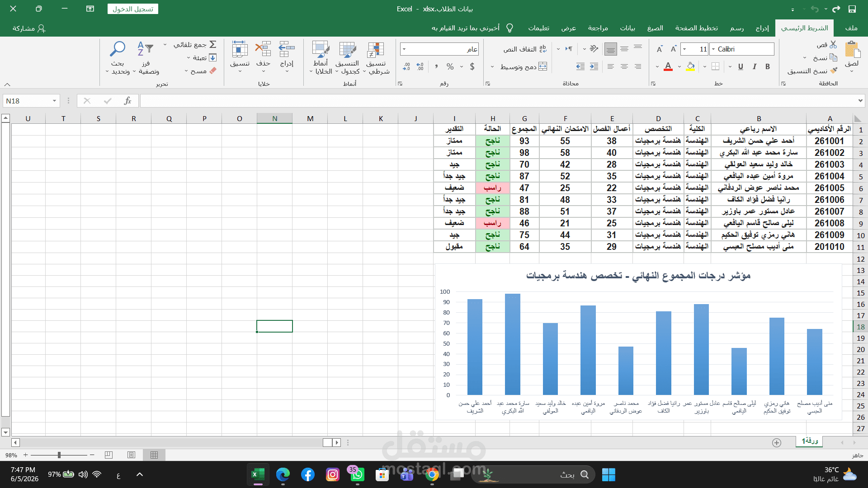Click the Paste (لصق) clipboard icon
Image resolution: width=868 pixels, height=488 pixels.
tap(852, 50)
